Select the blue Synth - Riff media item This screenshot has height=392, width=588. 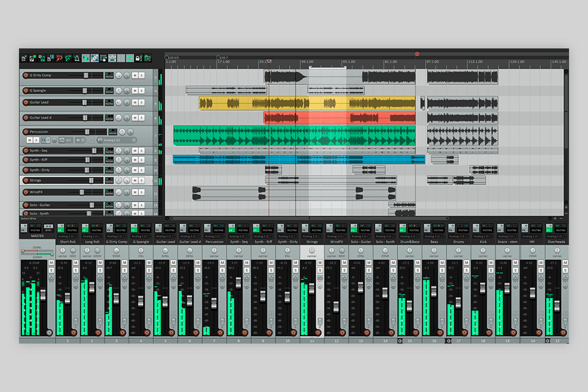299,159
